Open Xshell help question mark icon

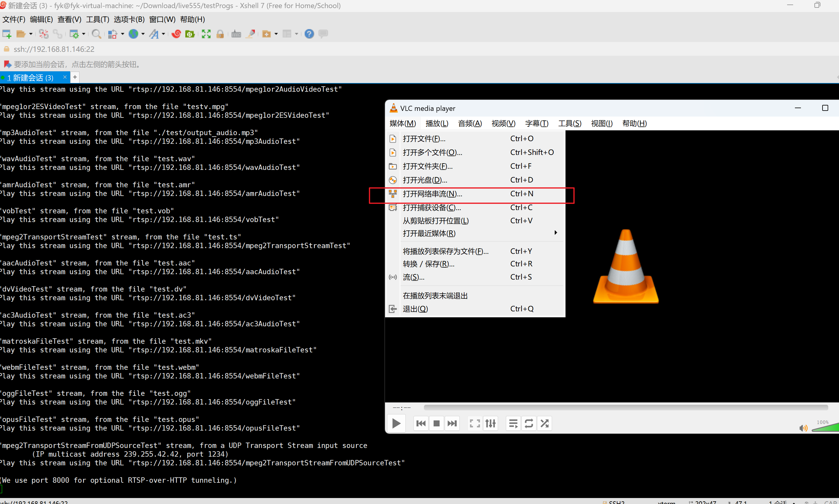coord(309,34)
